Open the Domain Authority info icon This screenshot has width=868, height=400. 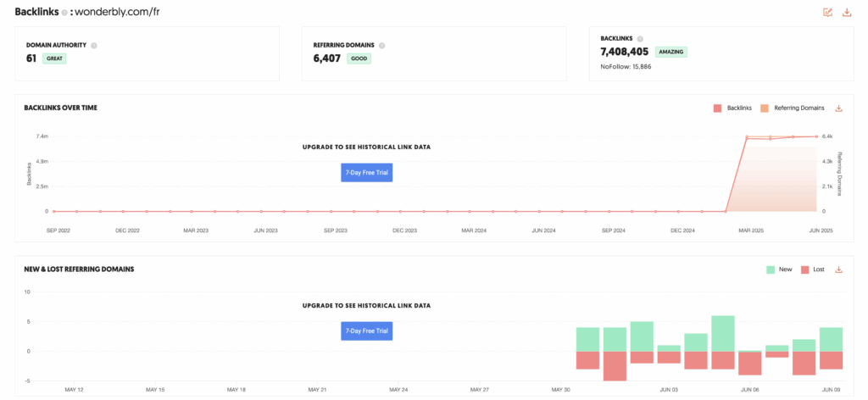click(x=93, y=46)
